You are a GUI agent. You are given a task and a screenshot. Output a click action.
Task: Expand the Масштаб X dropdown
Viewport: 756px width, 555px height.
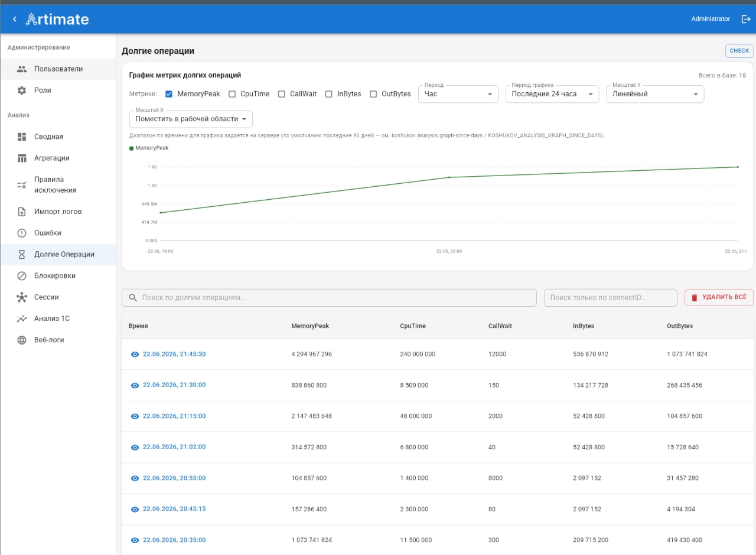coord(191,119)
